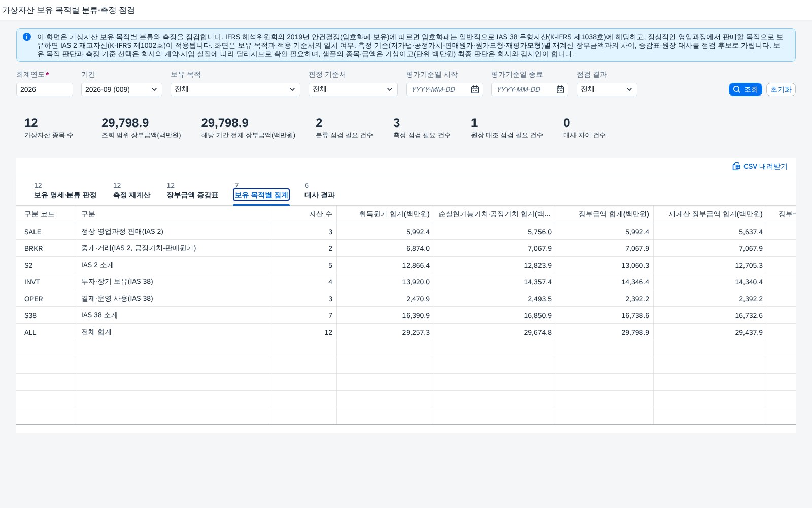Click the 취득원가 합계(백만원) column header
The image size is (812, 508).
click(x=386, y=214)
